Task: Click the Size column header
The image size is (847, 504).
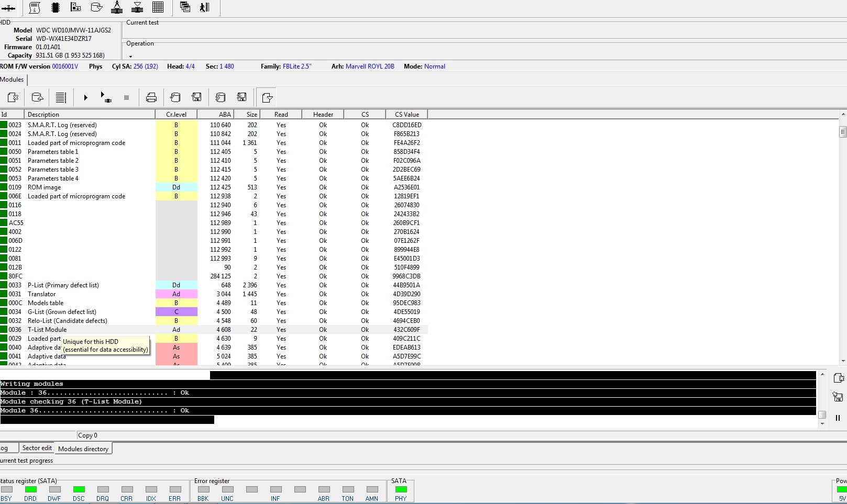Action: tap(247, 115)
